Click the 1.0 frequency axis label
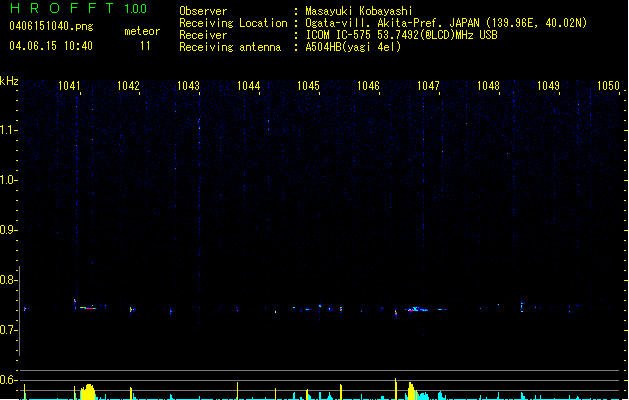The width and height of the screenshot is (629, 400). tap(8, 180)
